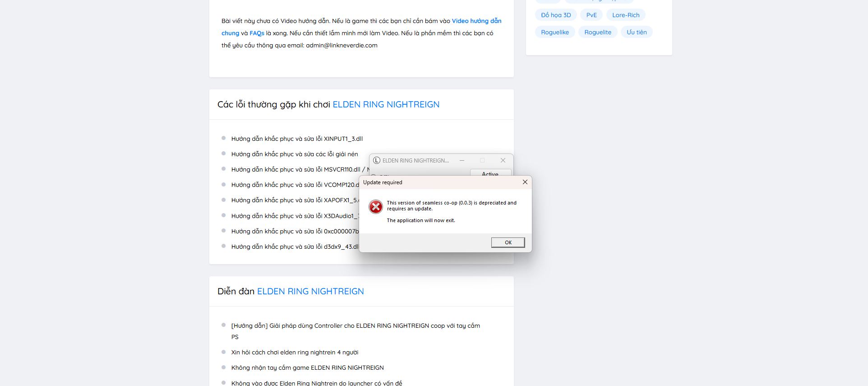Open forum post about playing with 4 người
Image resolution: width=868 pixels, height=386 pixels.
pos(294,352)
